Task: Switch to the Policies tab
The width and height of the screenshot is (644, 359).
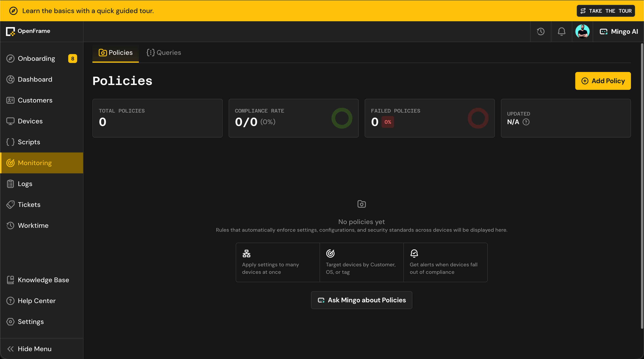Action: pyautogui.click(x=115, y=53)
